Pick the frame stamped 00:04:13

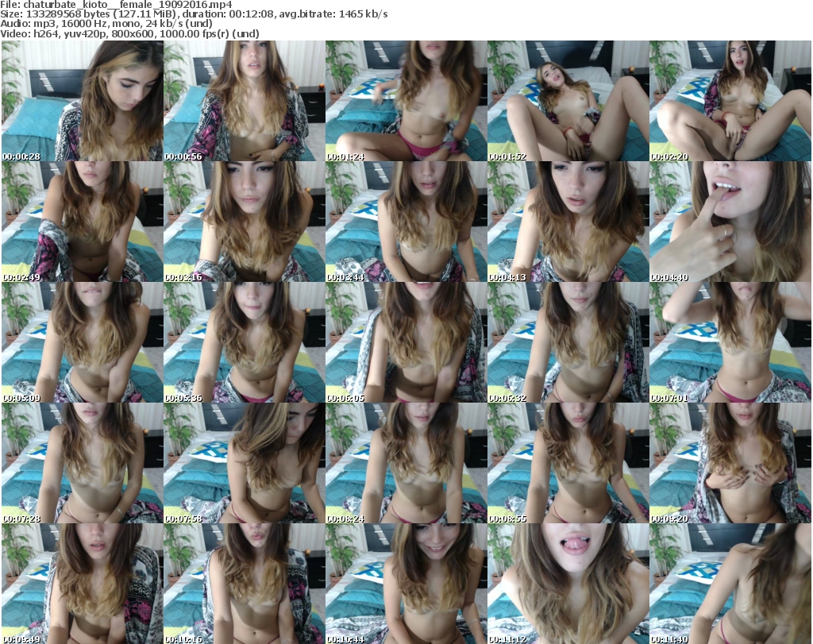point(568,222)
